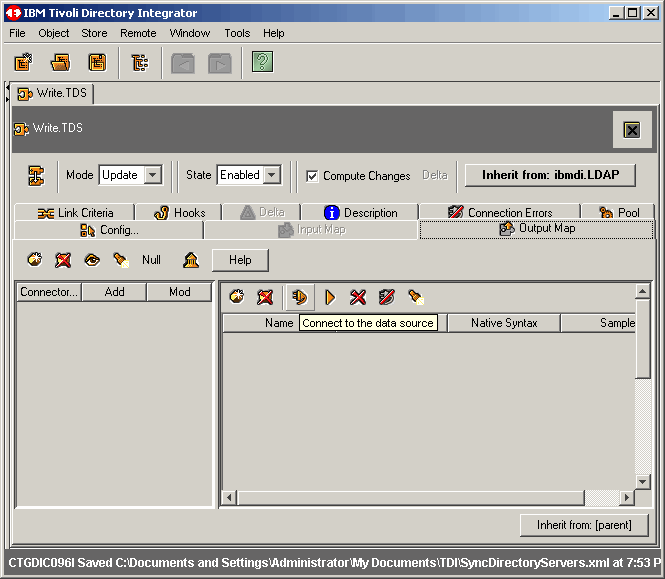Click the connect to data source icon
This screenshot has height=579, width=665.
coord(298,297)
